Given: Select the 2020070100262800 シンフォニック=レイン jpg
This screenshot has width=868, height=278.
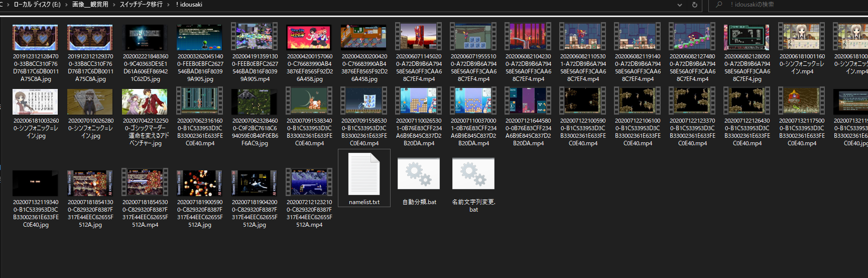Looking at the screenshot, I should point(90,102).
